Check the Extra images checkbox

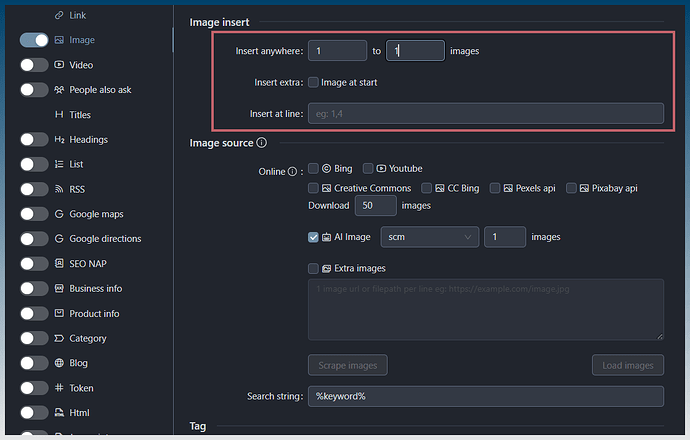tap(313, 268)
